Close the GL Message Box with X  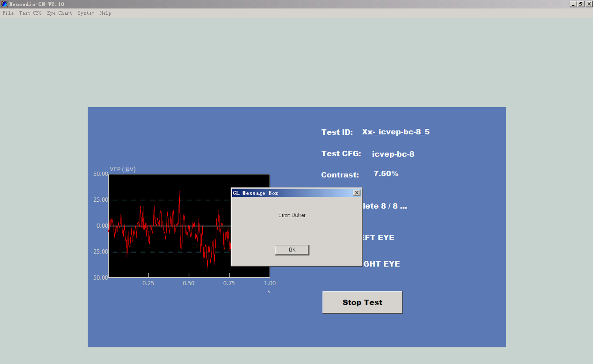(x=357, y=193)
